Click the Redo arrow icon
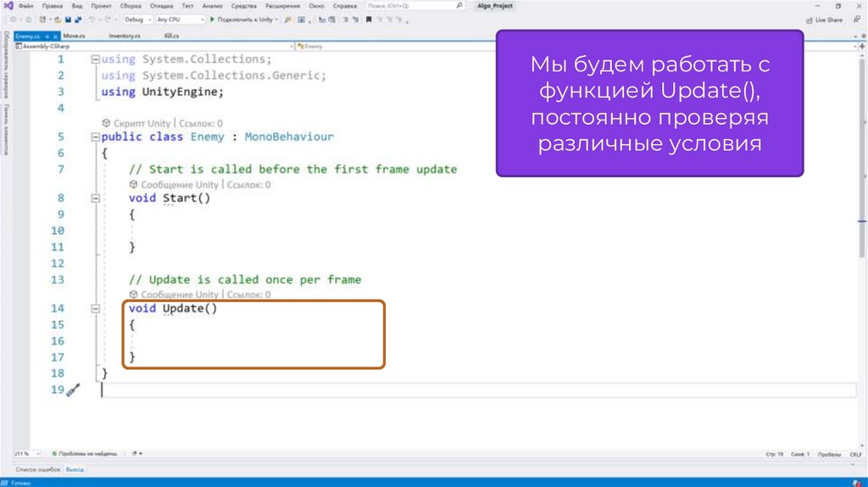Viewport: 868px width, 487px height. 108,20
